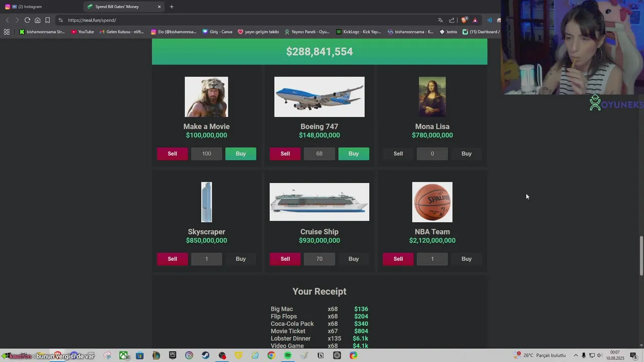Select the Spend Bill Gates' Money tab
The width and height of the screenshot is (644, 362).
[x=124, y=7]
